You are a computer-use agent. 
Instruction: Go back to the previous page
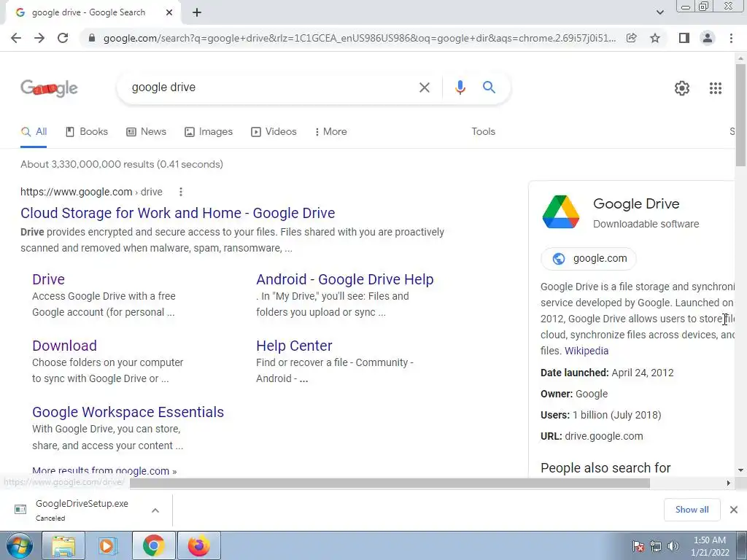point(16,38)
